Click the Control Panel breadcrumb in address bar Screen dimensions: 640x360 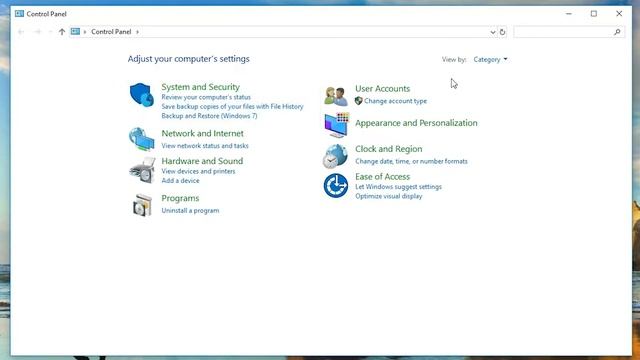coord(111,32)
